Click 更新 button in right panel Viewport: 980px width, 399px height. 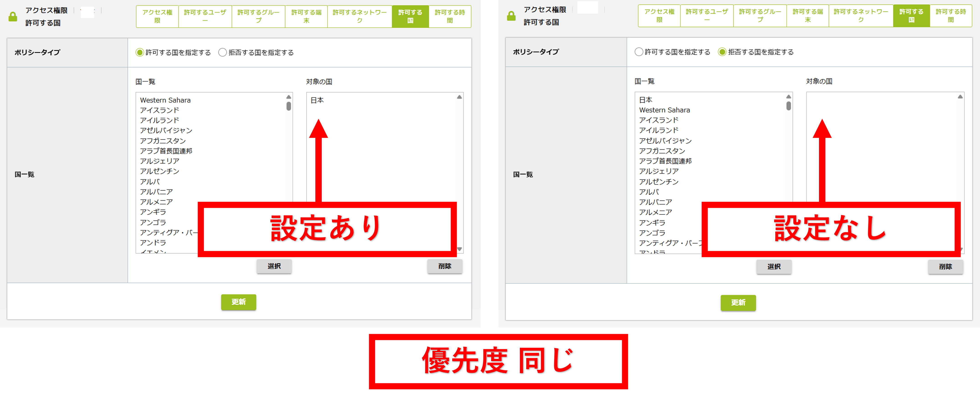pos(738,303)
